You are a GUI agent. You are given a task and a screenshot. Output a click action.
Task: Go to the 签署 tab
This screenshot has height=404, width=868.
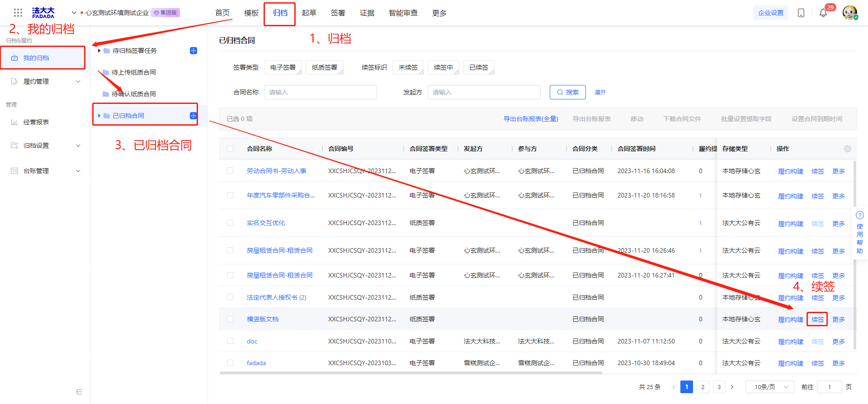pyautogui.click(x=338, y=13)
